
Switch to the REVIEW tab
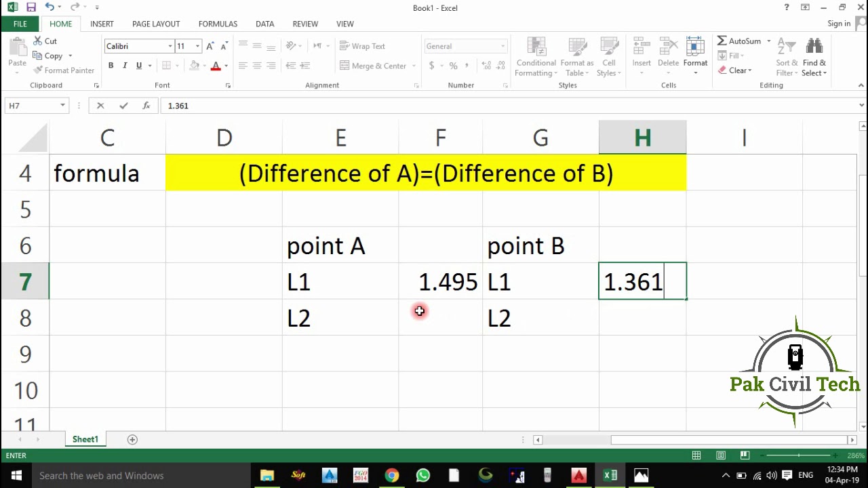[x=305, y=24]
